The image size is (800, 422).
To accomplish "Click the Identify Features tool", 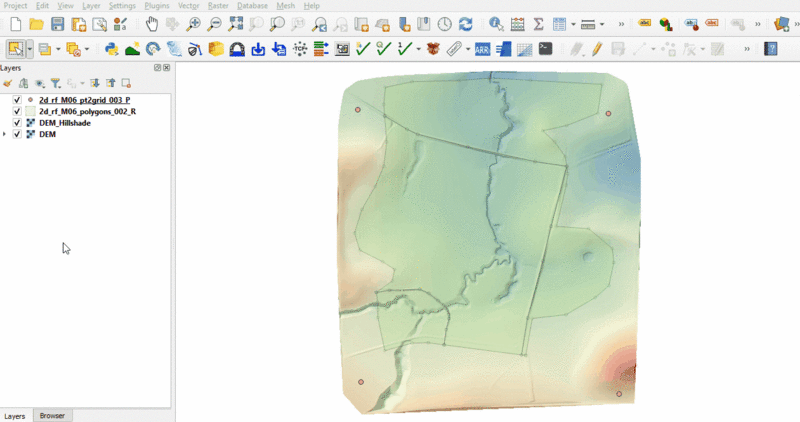I will point(497,24).
